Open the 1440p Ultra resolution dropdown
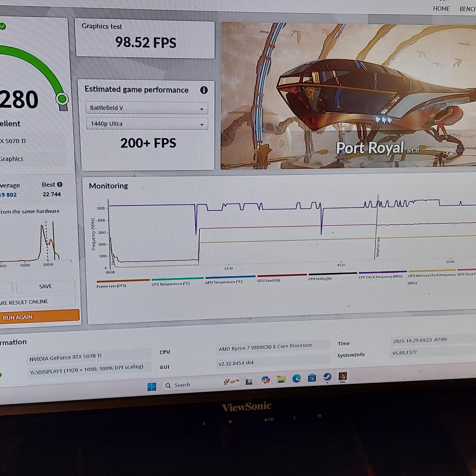The image size is (476, 476). 147,123
